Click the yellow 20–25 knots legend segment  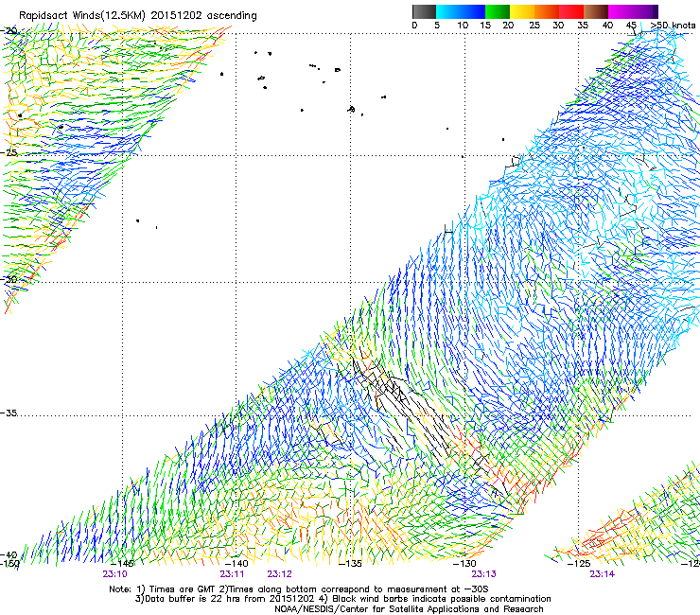[522, 11]
